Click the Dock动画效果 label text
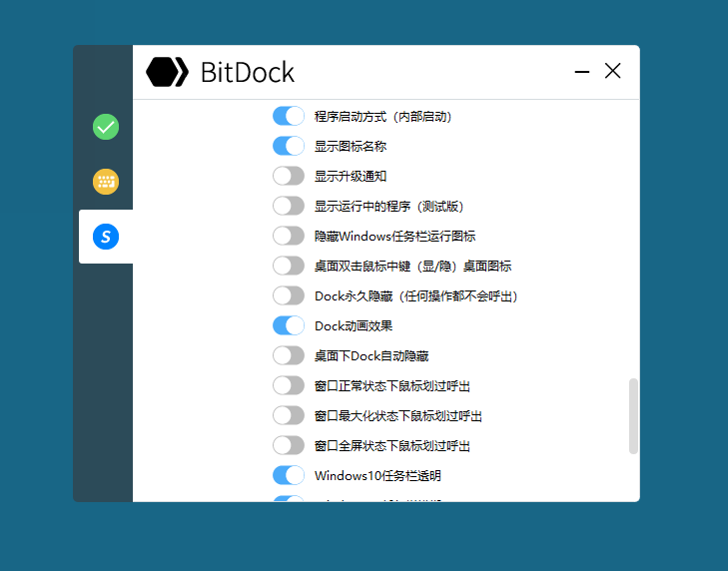 tap(354, 325)
